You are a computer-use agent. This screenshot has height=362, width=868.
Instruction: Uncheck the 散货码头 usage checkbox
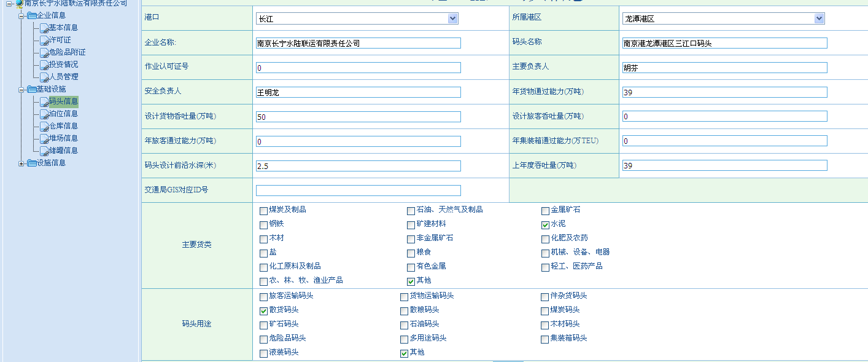[x=263, y=311]
